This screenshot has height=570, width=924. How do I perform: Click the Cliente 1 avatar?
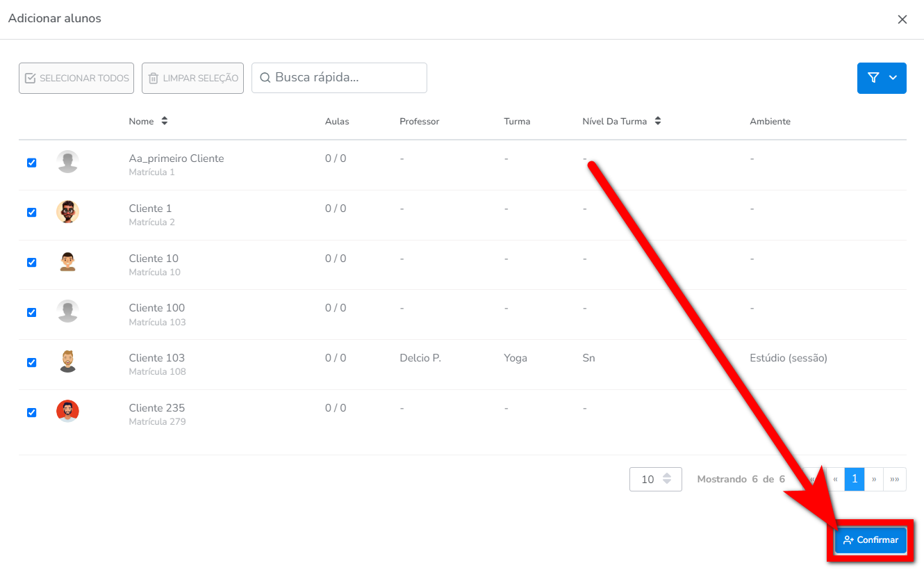67,212
